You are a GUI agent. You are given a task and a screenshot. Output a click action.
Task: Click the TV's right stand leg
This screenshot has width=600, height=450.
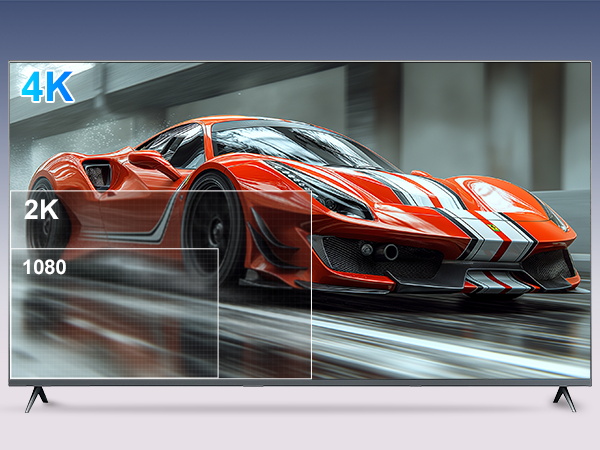coord(564,399)
